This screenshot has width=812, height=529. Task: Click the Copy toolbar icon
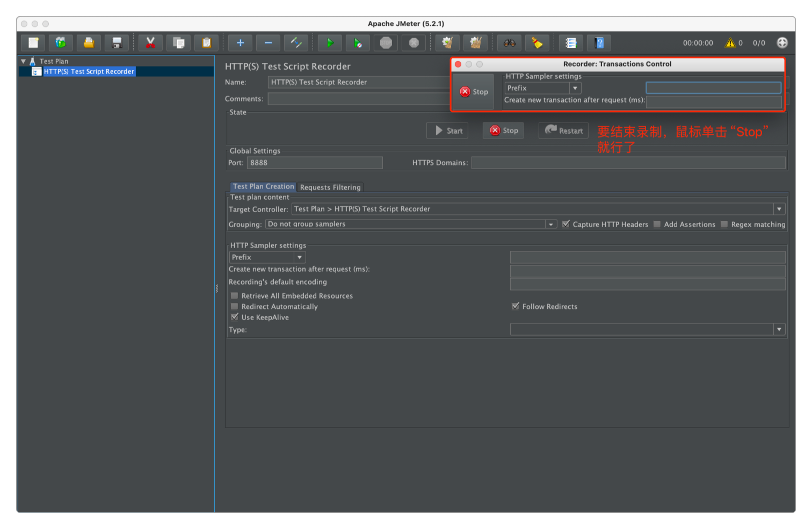coord(178,42)
